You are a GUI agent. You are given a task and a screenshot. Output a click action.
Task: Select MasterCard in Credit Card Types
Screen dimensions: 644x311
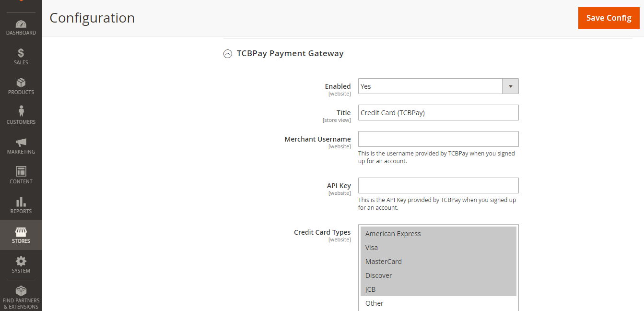point(438,262)
